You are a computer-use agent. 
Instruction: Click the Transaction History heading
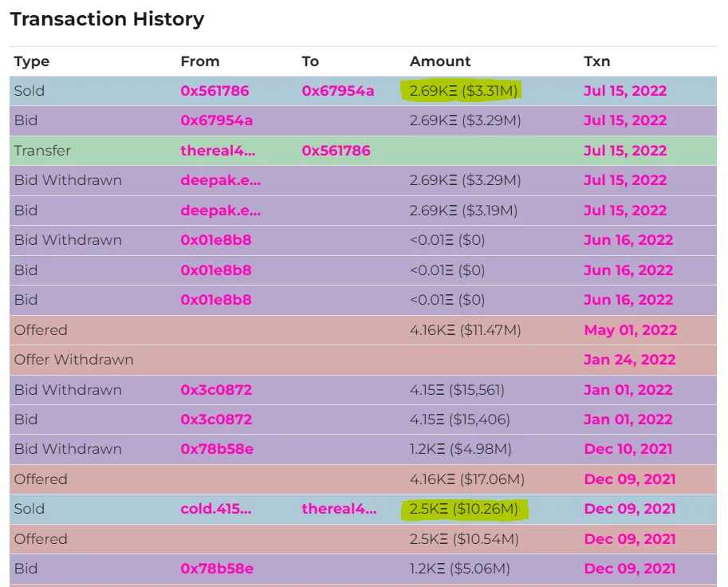107,19
